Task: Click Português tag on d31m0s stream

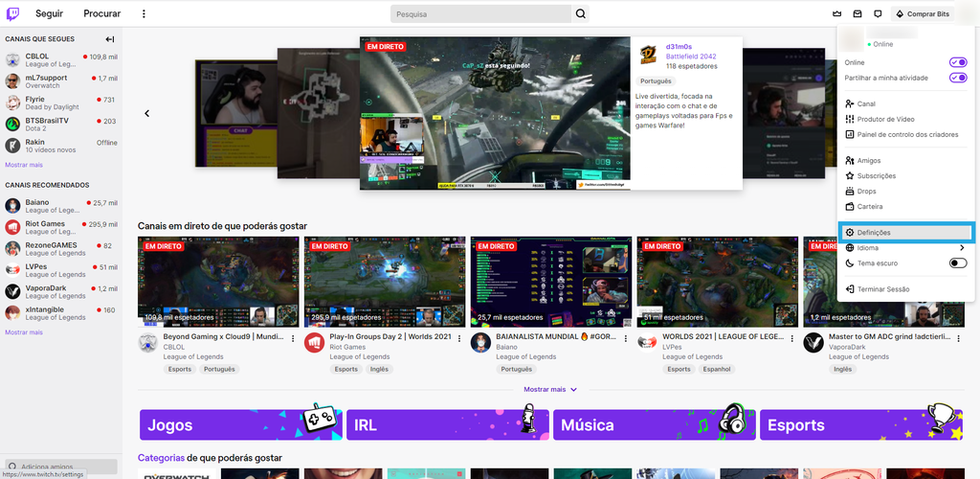Action: 656,81
